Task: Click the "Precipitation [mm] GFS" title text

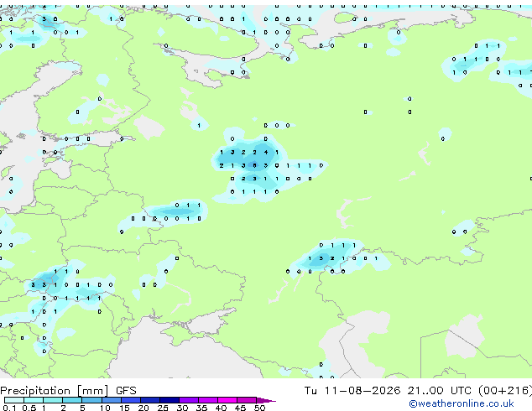Action: 68,391
